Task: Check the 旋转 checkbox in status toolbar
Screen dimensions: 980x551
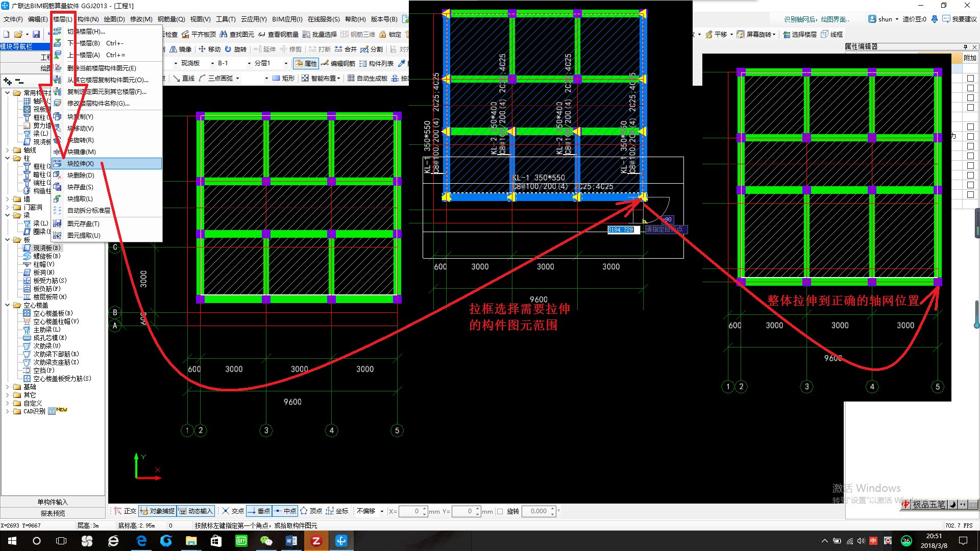Action: [500, 511]
